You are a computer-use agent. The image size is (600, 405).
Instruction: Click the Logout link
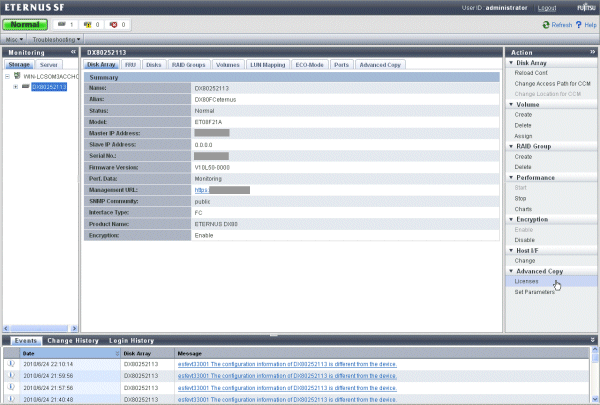click(546, 8)
